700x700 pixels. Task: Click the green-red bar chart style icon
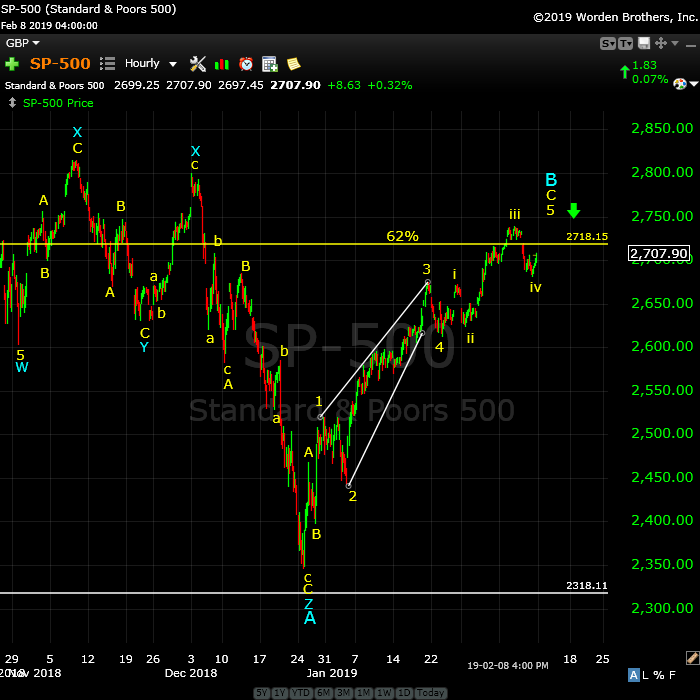(222, 64)
